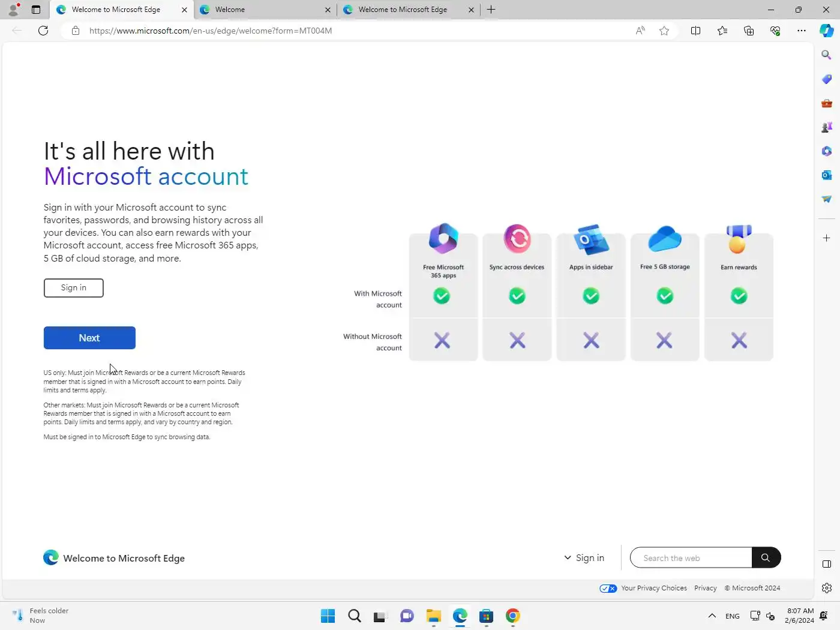This screenshot has height=630, width=840.
Task: Click the blue Next button
Action: [x=89, y=338]
